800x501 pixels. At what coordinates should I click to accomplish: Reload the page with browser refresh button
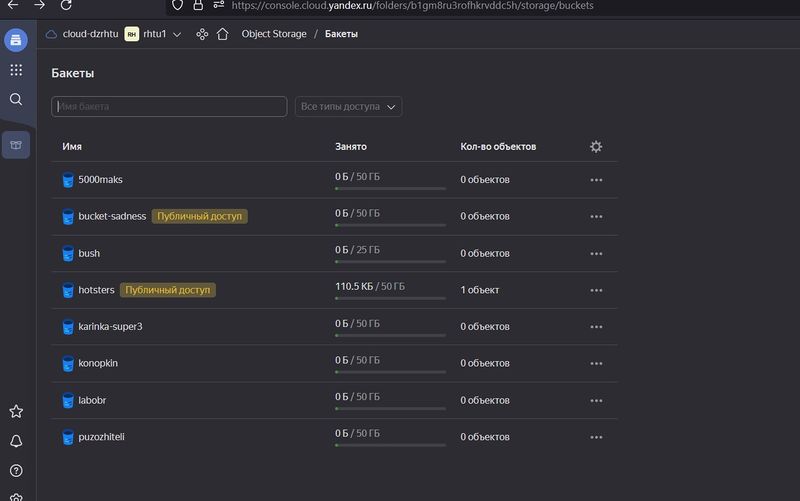point(66,5)
